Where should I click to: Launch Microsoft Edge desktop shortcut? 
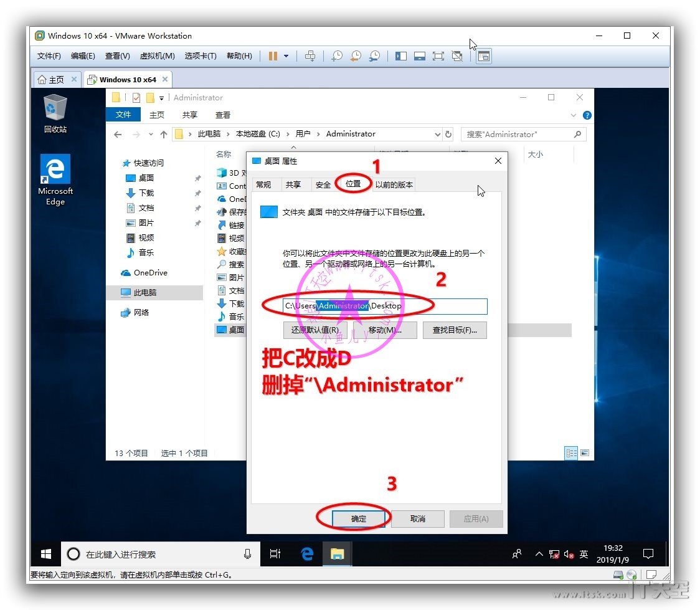pyautogui.click(x=55, y=180)
